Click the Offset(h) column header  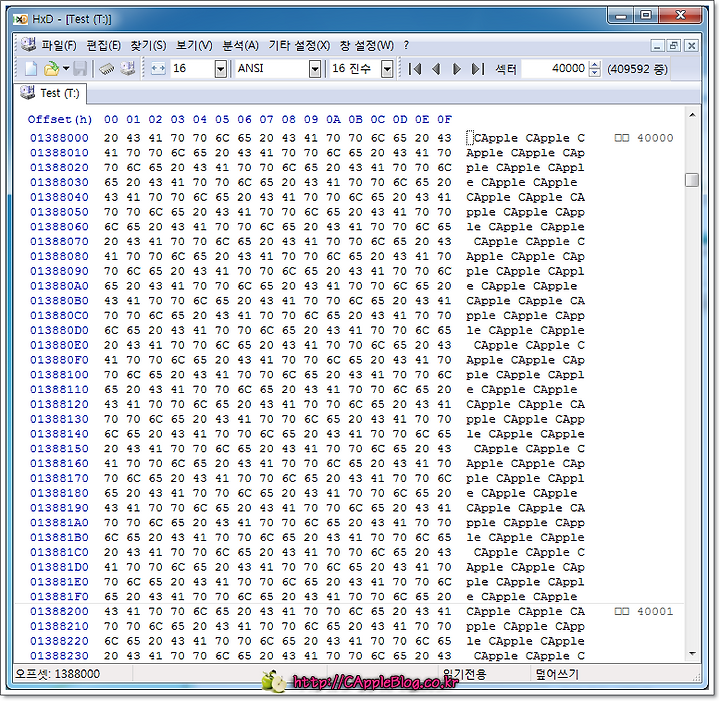[x=60, y=119]
